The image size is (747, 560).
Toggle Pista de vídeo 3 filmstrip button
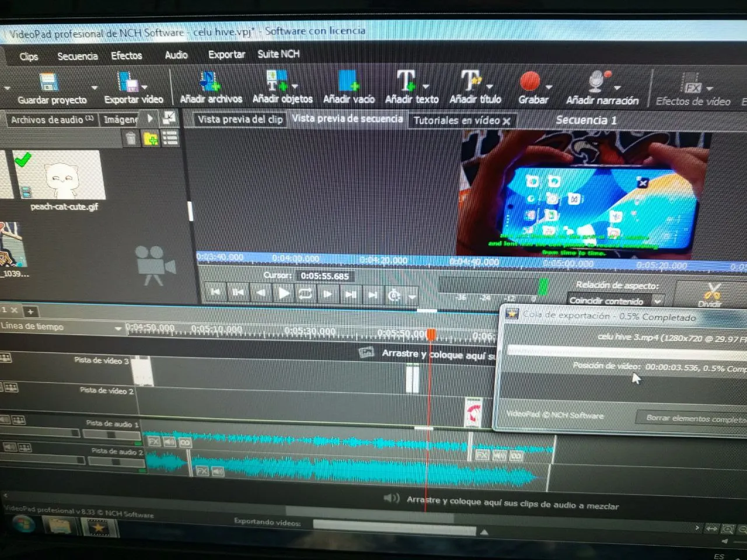click(x=6, y=358)
